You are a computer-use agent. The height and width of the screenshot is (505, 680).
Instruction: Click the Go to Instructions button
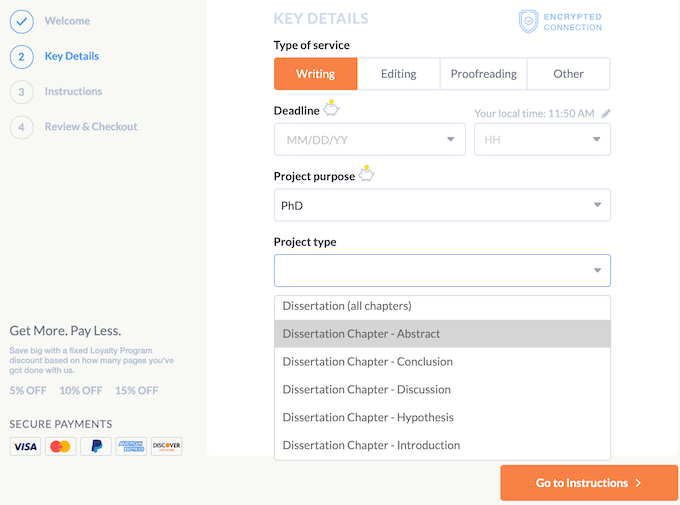tap(588, 483)
